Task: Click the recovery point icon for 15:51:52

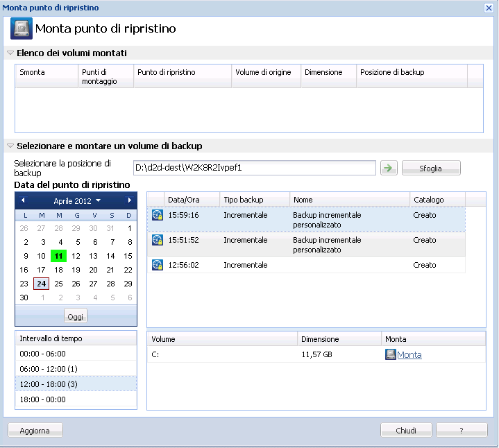Action: pyautogui.click(x=157, y=241)
